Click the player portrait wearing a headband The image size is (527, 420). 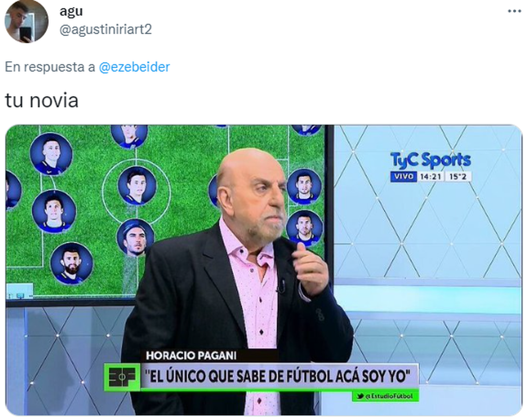[x=135, y=238]
